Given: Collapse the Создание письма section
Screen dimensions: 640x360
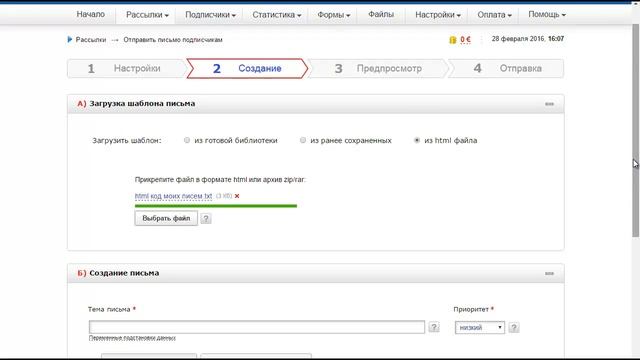Looking at the screenshot, I should (549, 273).
